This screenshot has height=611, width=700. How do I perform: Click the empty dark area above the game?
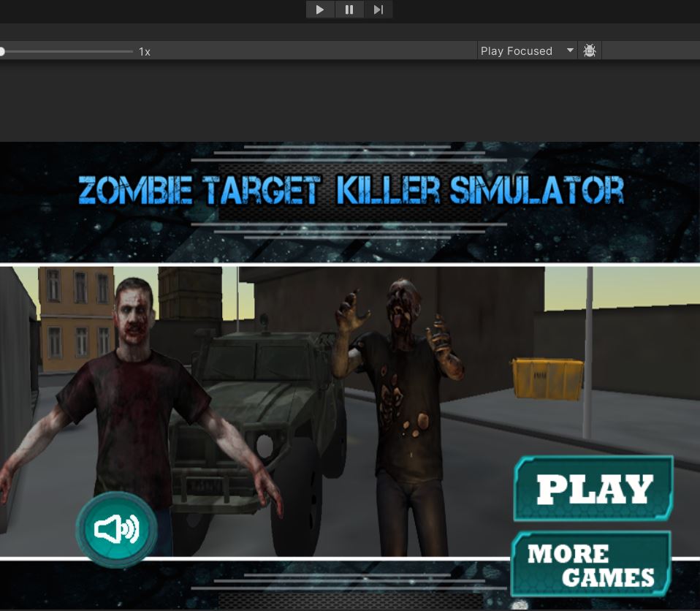[351, 102]
